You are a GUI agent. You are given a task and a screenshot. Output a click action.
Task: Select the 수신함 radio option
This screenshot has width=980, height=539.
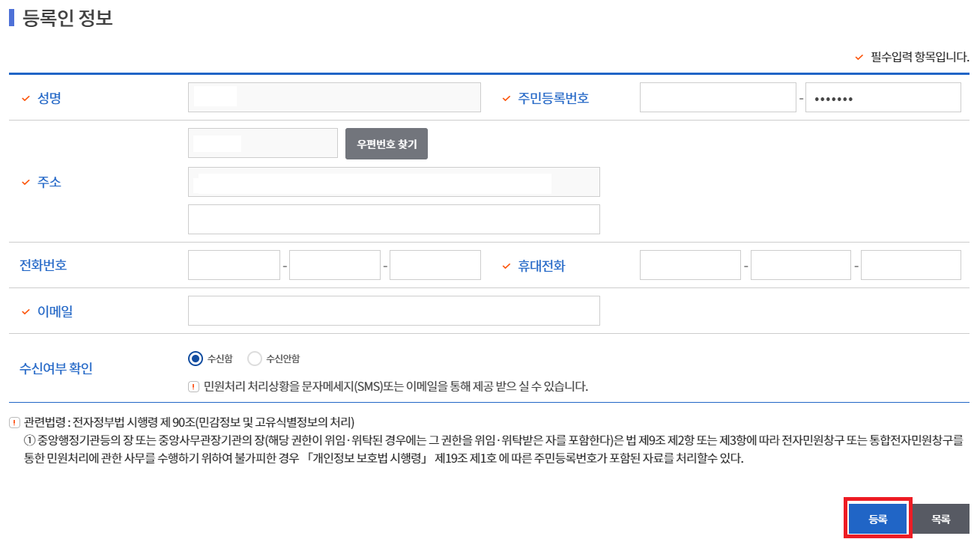(196, 359)
